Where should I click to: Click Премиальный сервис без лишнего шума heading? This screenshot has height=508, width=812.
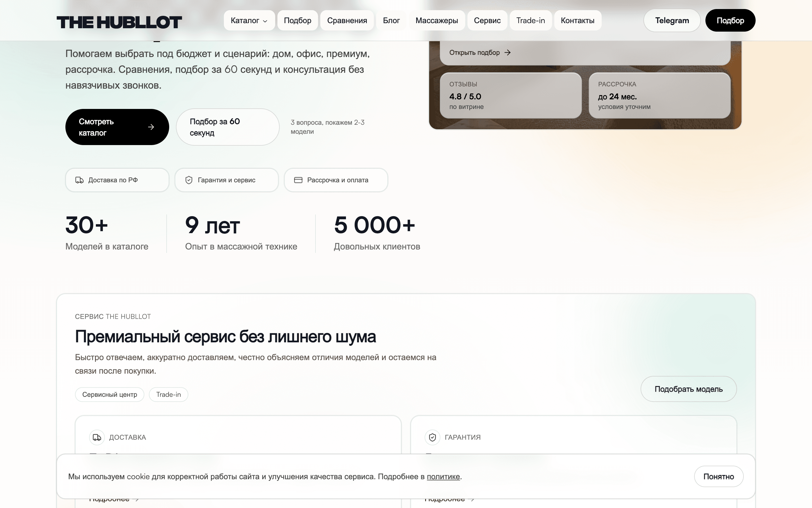[226, 337]
